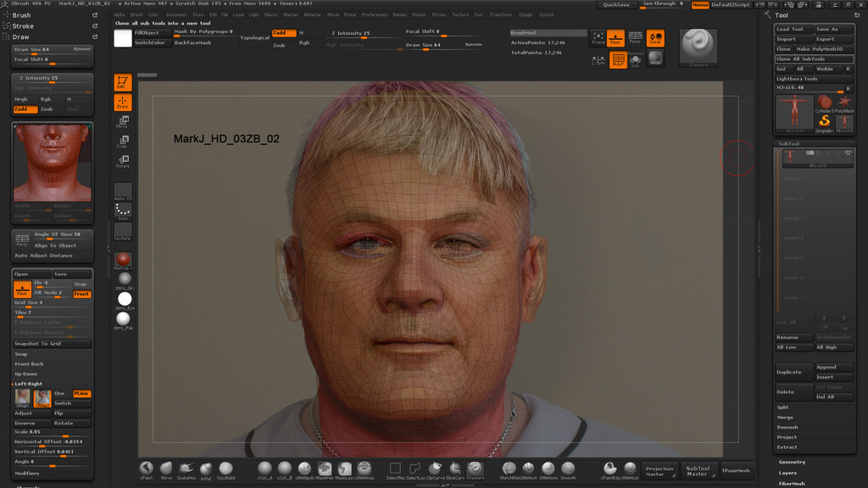Disable the Zadd button in top shelf

(x=284, y=33)
